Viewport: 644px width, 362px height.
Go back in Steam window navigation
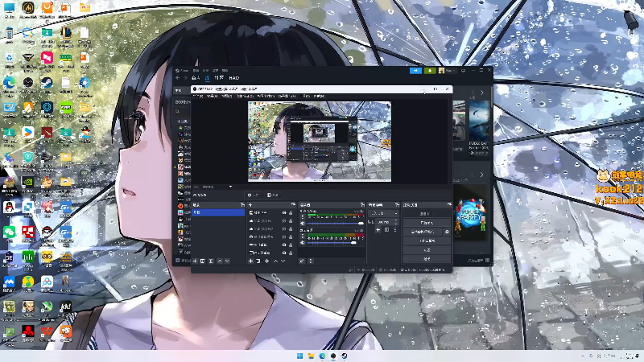pos(177,77)
